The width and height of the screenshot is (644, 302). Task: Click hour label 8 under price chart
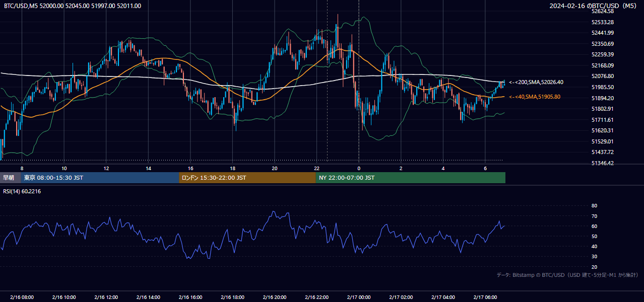click(x=22, y=168)
